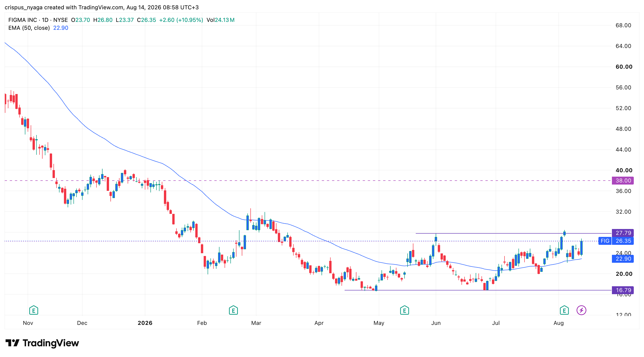Click the 56.00 price axis value

(623, 88)
